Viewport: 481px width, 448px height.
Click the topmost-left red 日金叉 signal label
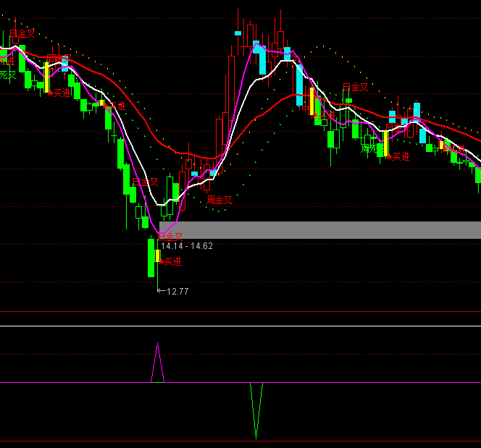click(22, 33)
